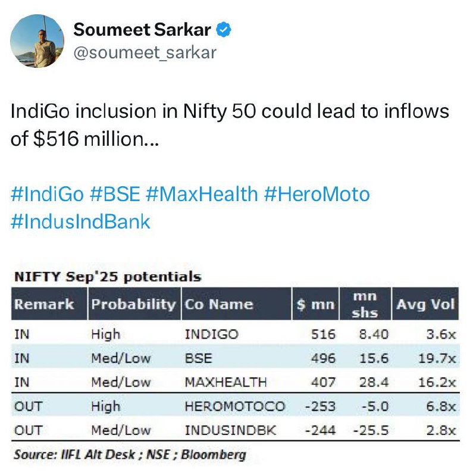This screenshot has height=476, width=470.
Task: Open Soumeet Sarkar's profile picture
Action: click(37, 40)
